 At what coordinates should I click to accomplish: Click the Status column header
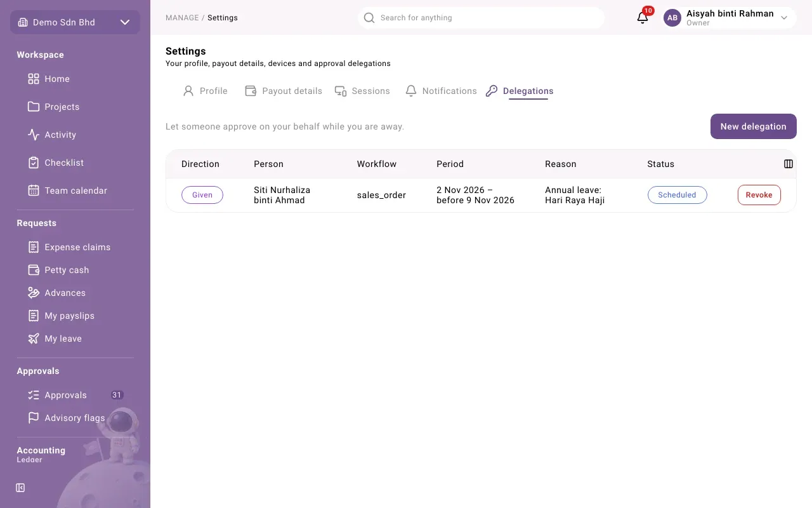click(661, 164)
